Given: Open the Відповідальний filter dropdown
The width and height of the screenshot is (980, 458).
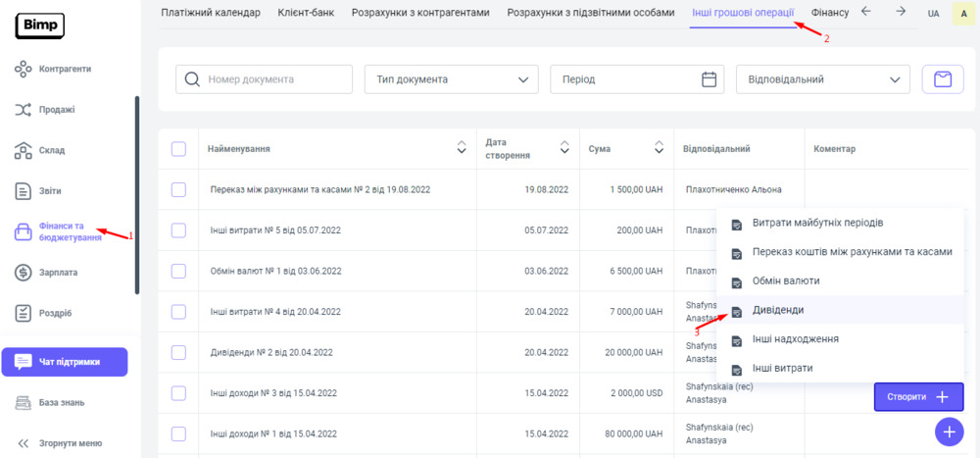Looking at the screenshot, I should (x=822, y=79).
